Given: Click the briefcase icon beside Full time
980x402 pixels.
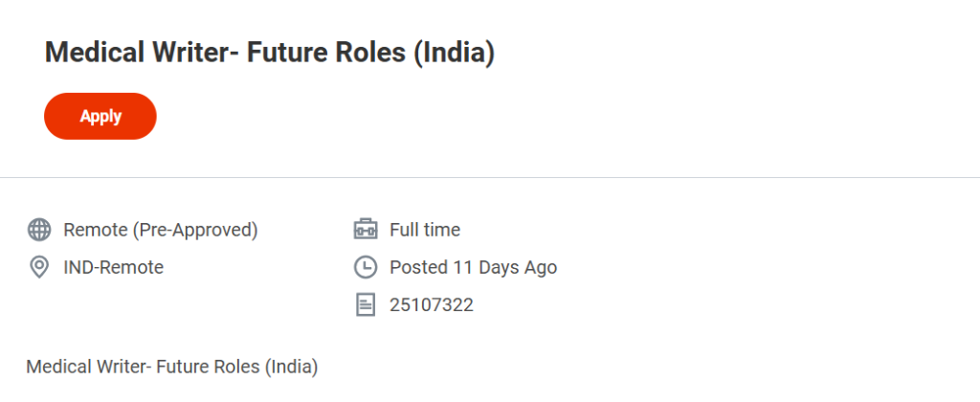Looking at the screenshot, I should [x=366, y=230].
